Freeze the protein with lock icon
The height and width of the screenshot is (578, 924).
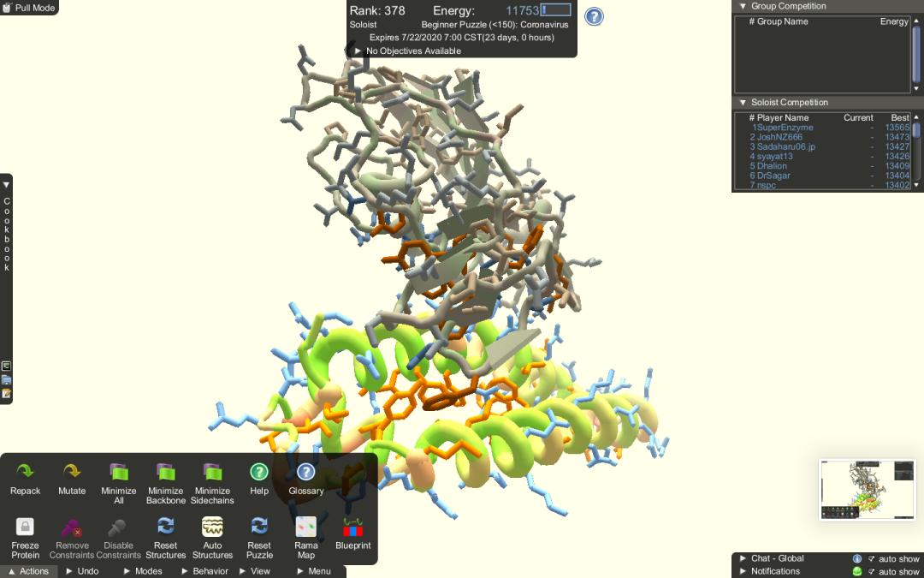25,527
